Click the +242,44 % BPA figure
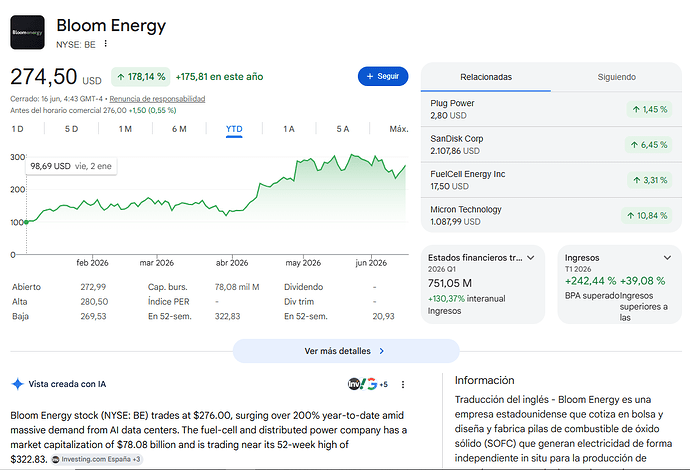690x470 pixels. [591, 281]
